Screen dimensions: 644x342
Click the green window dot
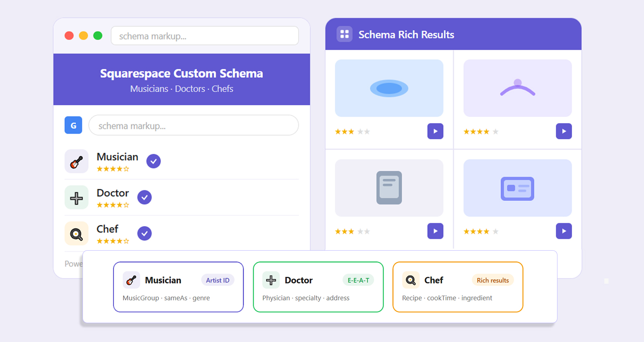tap(98, 36)
